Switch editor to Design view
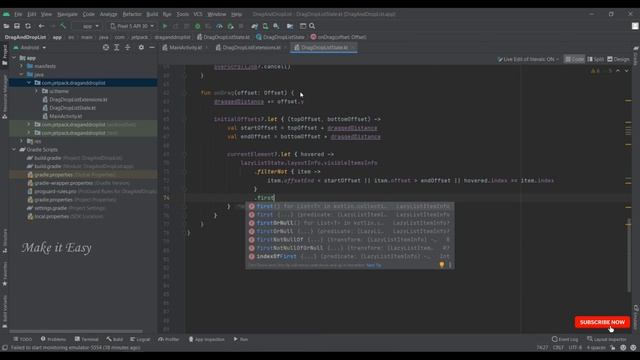The width and height of the screenshot is (640, 360). tap(618, 59)
